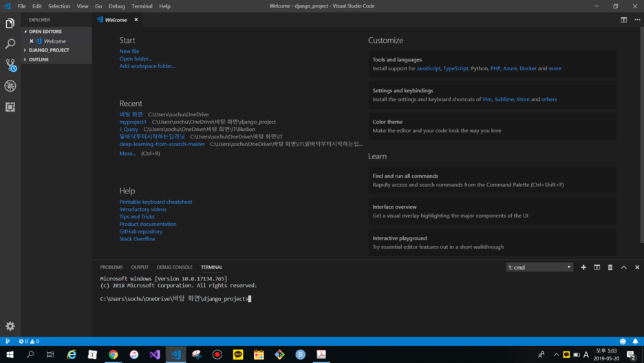Open the Search view in activity bar
Screen dimensions: 644x363
click(x=10, y=43)
